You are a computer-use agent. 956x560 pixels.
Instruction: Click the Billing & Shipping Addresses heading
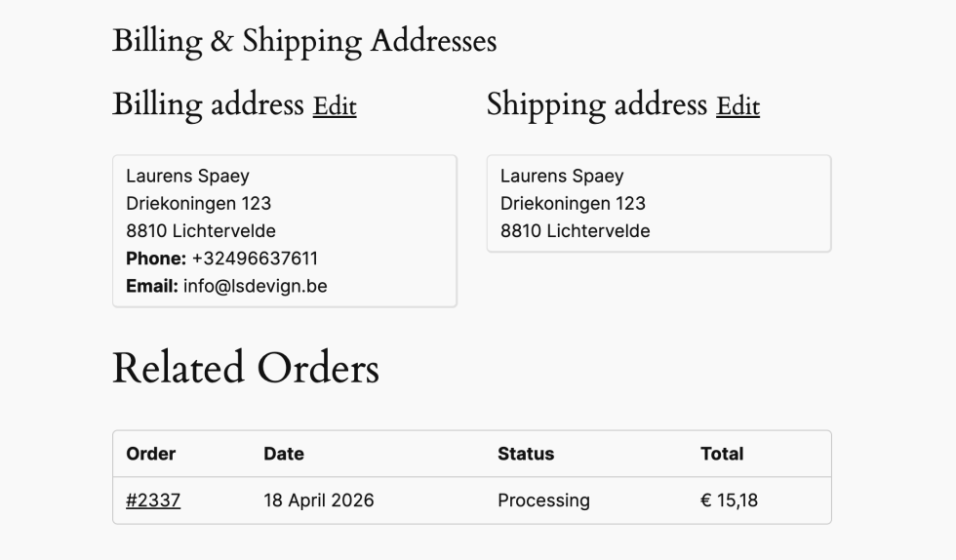(x=304, y=41)
